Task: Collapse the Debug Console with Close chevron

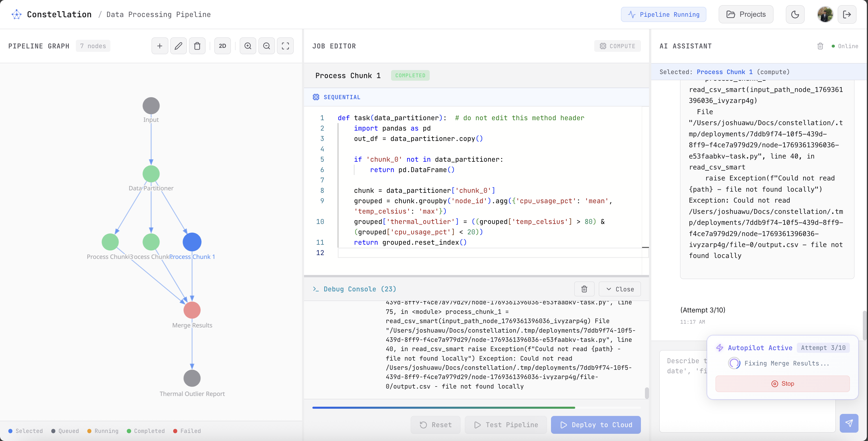Action: coord(620,289)
